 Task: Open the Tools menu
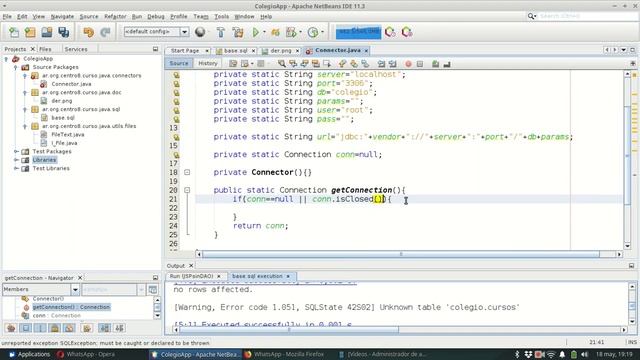(221, 17)
